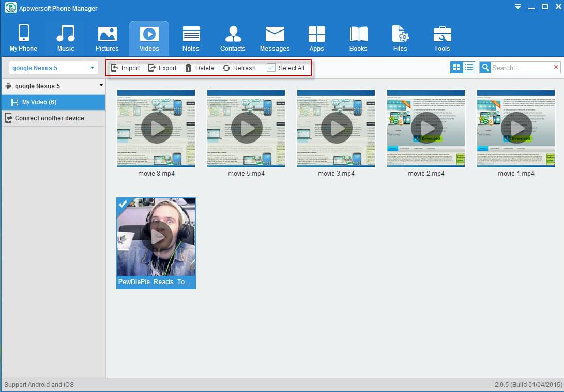Click the PewDiePie_Reacts_To_... file name
This screenshot has width=564, height=392.
156,282
